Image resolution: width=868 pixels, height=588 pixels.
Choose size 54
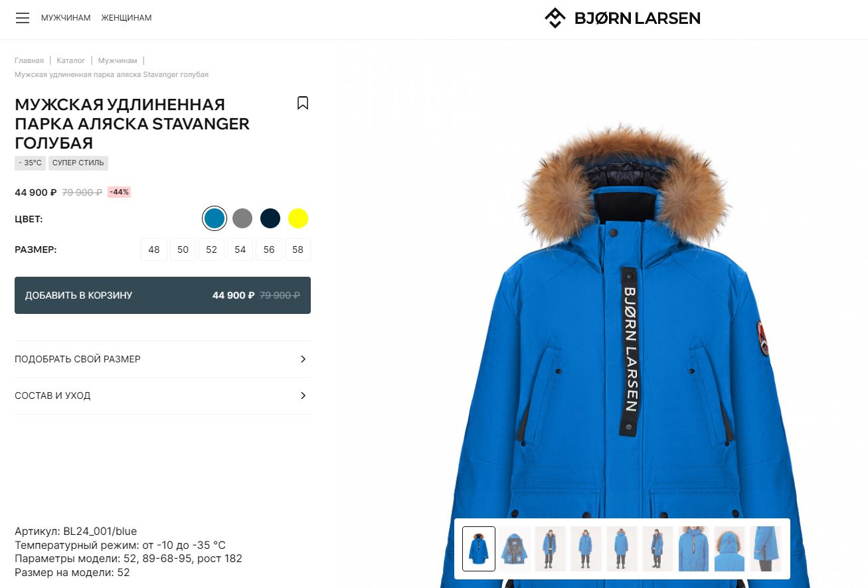point(240,250)
